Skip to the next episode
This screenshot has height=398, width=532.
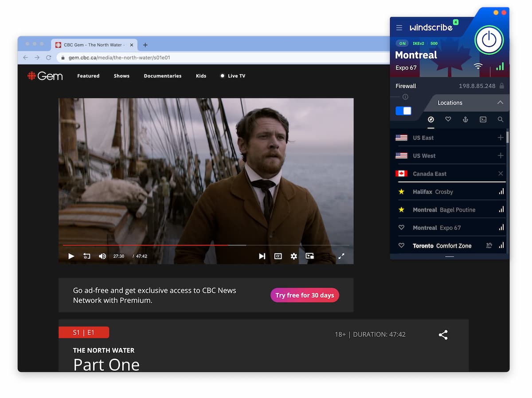click(x=262, y=256)
